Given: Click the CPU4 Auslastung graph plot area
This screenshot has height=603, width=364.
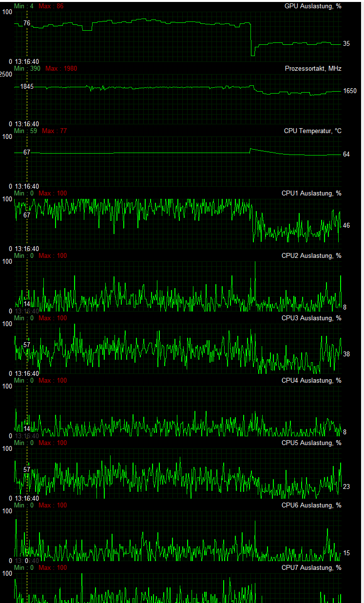Looking at the screenshot, I should (x=178, y=411).
